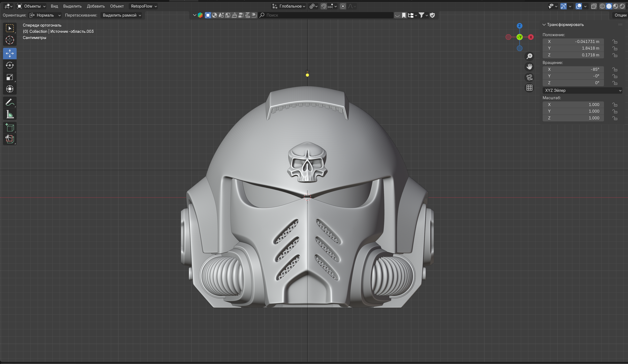The width and height of the screenshot is (628, 364).
Task: Open the Глобальное orientation dropdown
Action: tap(289, 6)
